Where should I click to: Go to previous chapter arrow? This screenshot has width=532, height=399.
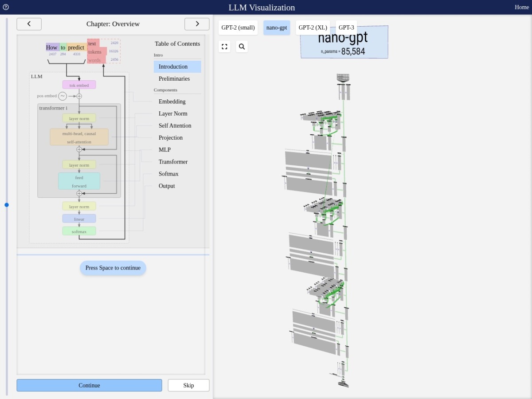pyautogui.click(x=29, y=24)
